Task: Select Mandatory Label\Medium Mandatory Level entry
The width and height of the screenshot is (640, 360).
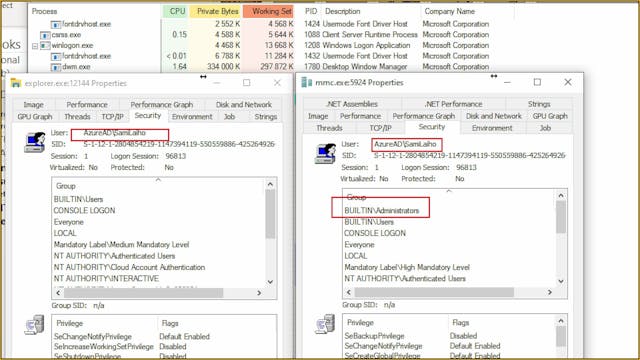Action: [121, 244]
